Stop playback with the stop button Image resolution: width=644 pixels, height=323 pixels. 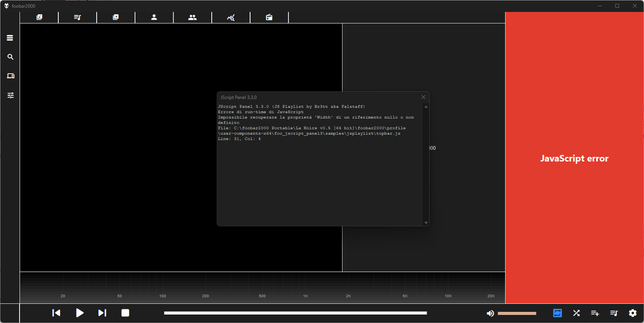point(125,313)
